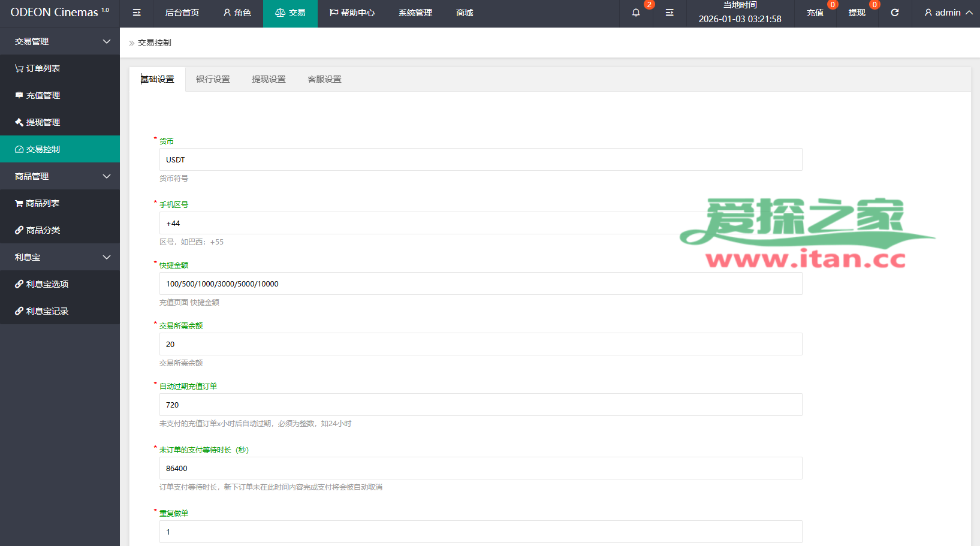Click the refresh icon in header
Image resolution: width=980 pixels, height=546 pixels.
tap(894, 13)
